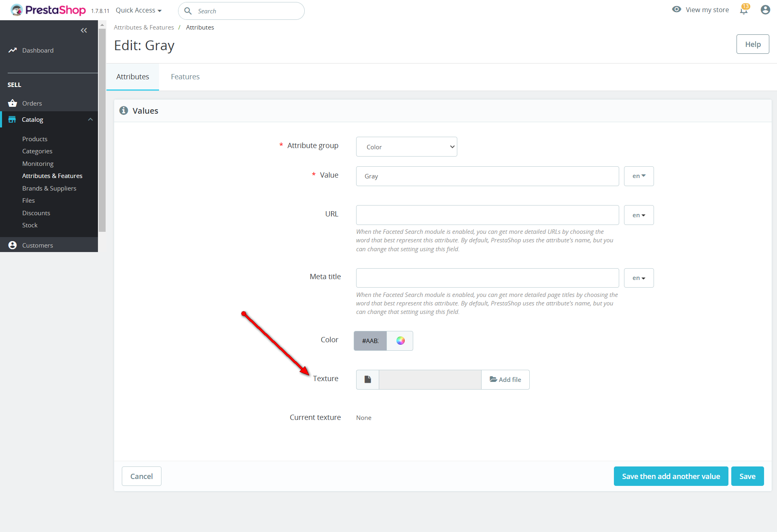Click the #AAB gray color swatch
Screen dimensions: 777x532
(x=370, y=341)
